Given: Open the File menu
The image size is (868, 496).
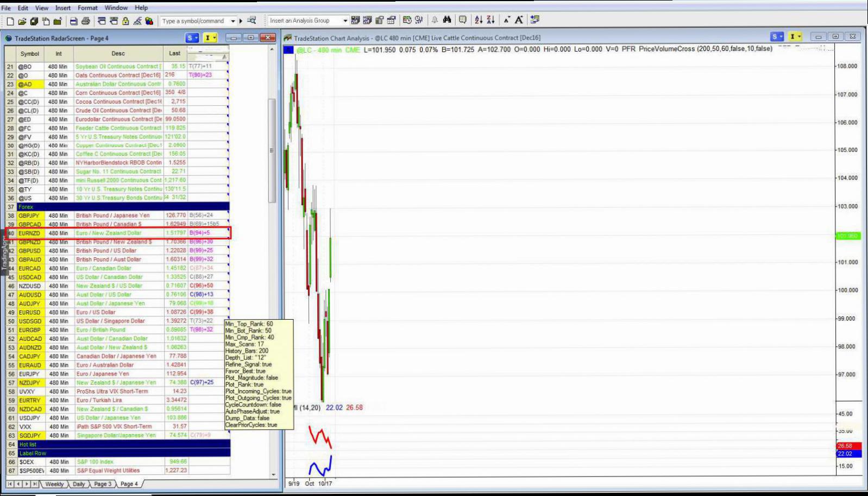Looking at the screenshot, I should pyautogui.click(x=6, y=8).
